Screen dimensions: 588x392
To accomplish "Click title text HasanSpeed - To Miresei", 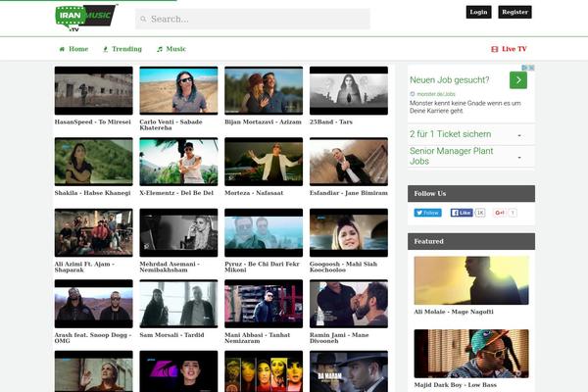I will (93, 122).
